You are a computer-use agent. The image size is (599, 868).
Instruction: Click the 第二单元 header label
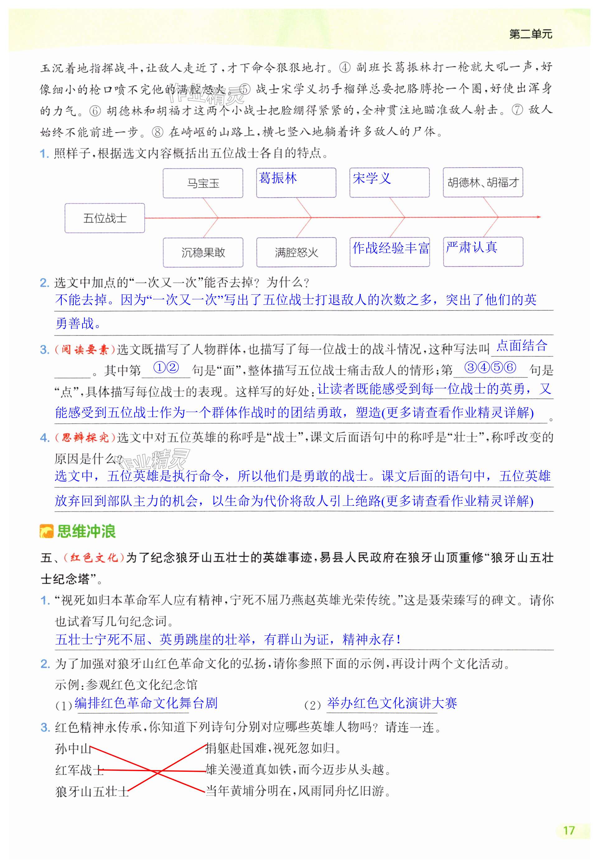[530, 34]
